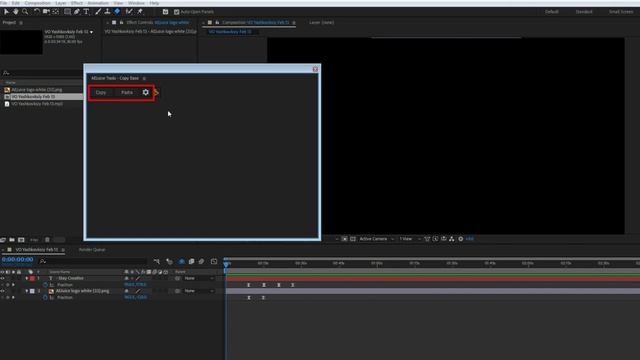Click the Paste button in AEJuice Copy Ease

pyautogui.click(x=127, y=93)
